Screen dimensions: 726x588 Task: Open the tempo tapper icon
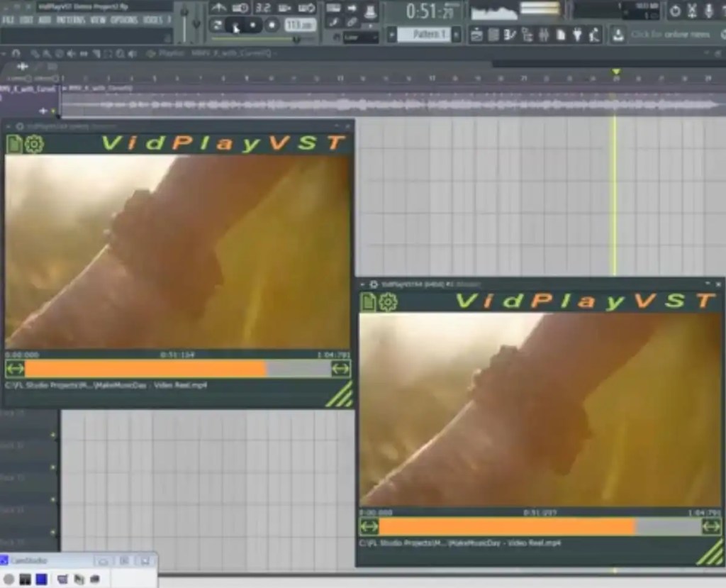click(x=594, y=35)
